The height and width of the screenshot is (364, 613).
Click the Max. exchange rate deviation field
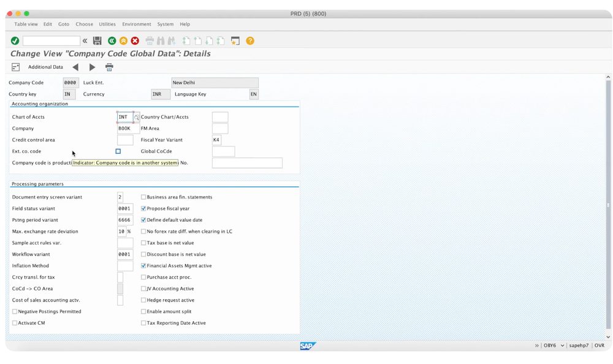click(121, 232)
